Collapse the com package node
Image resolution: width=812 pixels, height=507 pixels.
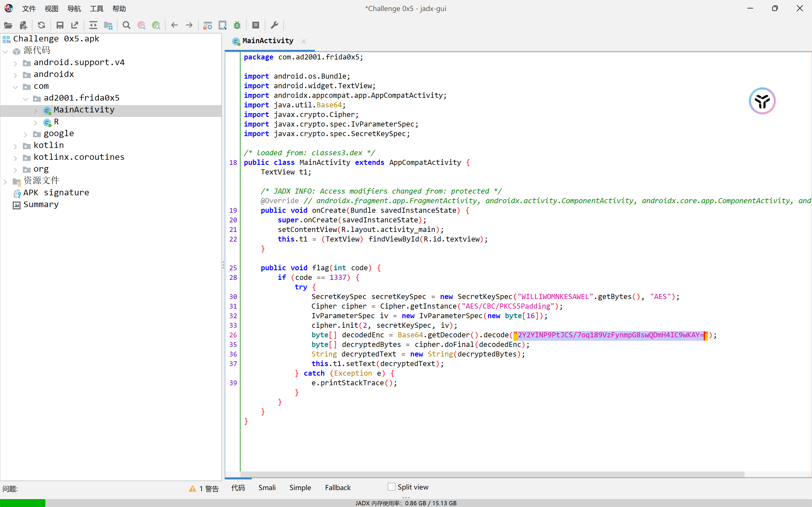point(15,87)
